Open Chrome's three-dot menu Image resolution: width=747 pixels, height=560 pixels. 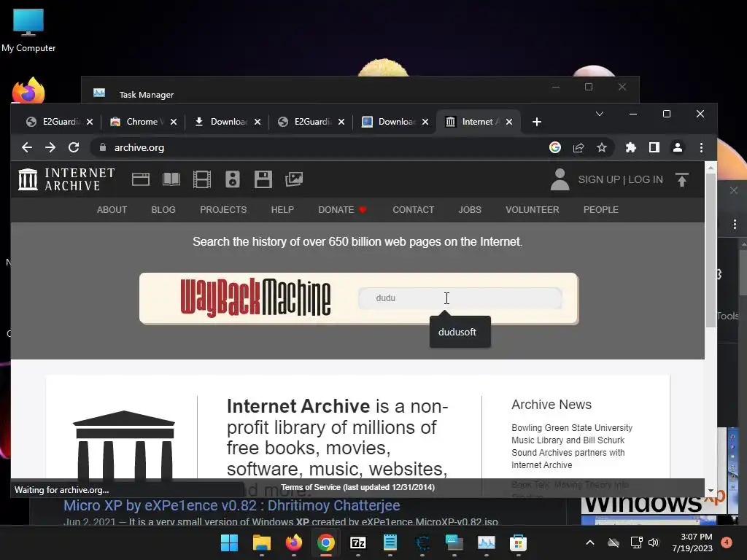click(701, 147)
